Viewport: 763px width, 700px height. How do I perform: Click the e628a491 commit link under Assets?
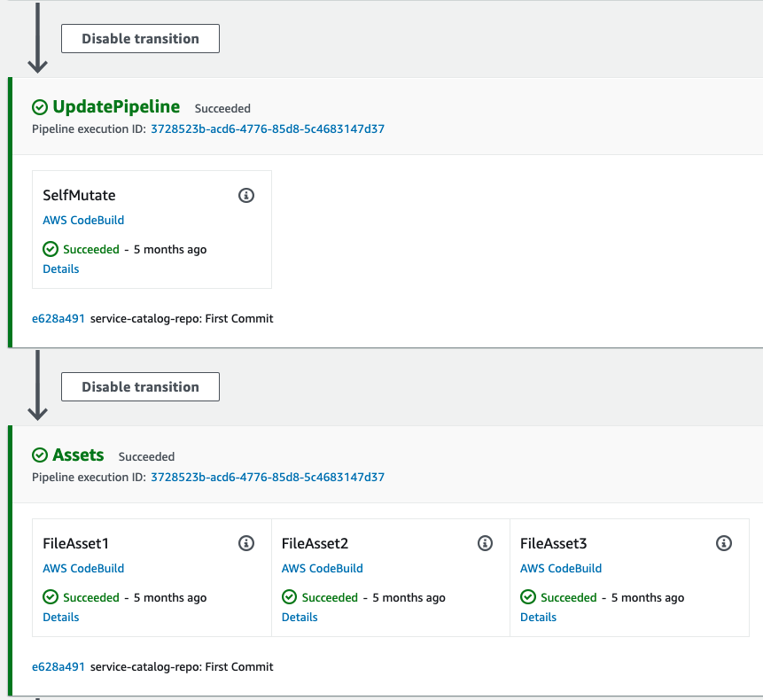(58, 666)
